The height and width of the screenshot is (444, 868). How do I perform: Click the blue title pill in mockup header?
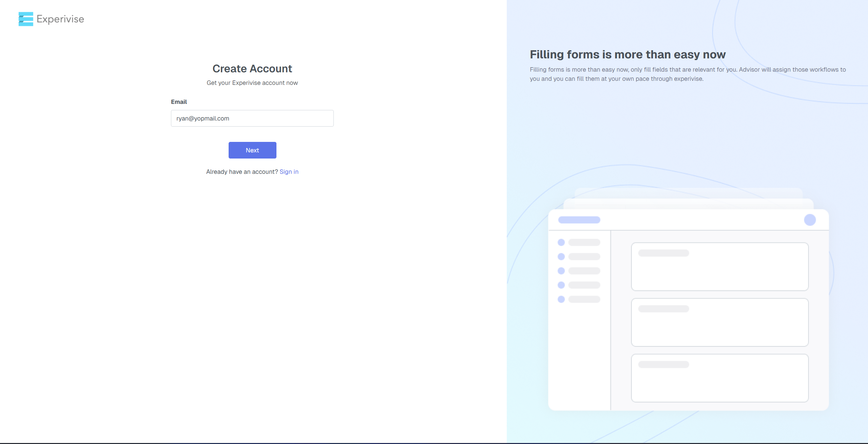[x=579, y=220]
